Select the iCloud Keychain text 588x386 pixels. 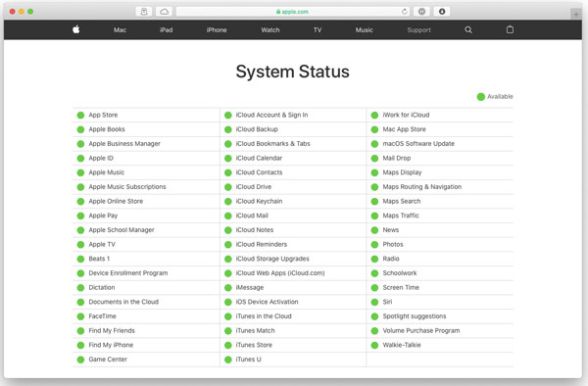259,201
